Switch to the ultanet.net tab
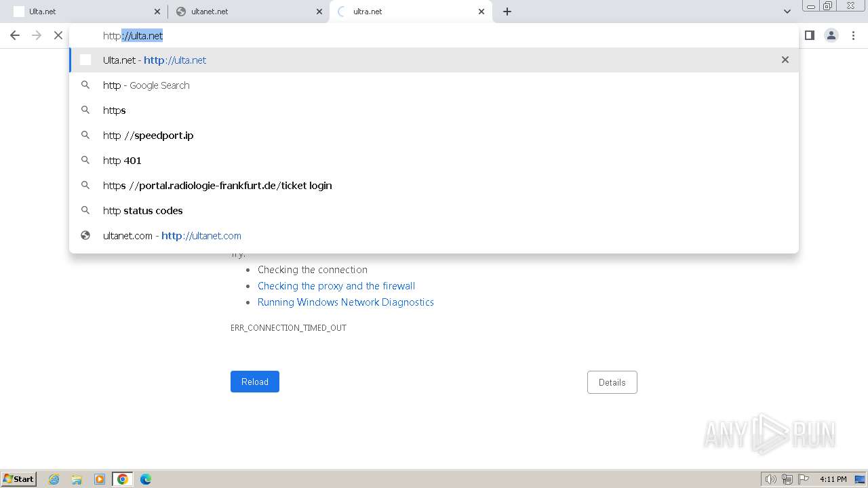The width and height of the screenshot is (868, 488). tap(248, 12)
